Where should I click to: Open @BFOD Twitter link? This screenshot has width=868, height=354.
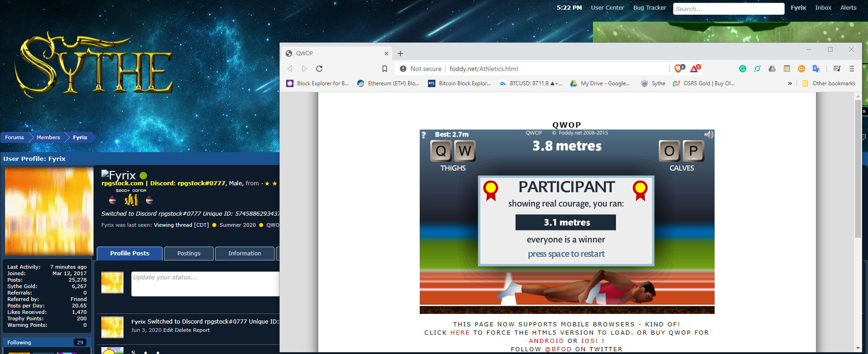click(558, 349)
